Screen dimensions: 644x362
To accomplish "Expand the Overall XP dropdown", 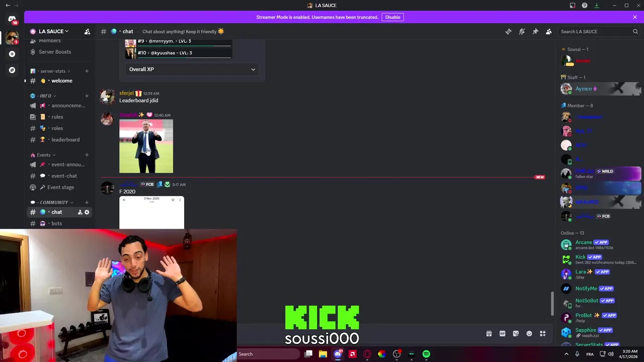I will 192,69.
